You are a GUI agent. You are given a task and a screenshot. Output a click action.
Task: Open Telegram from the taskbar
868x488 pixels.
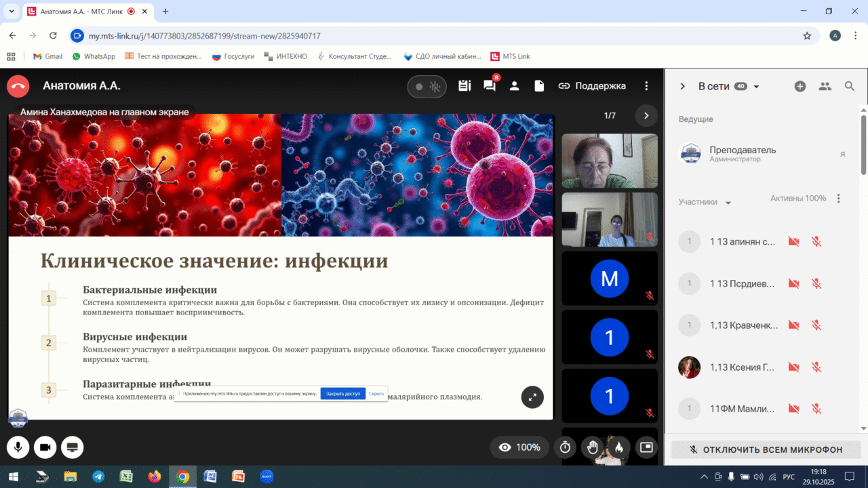pyautogui.click(x=98, y=476)
